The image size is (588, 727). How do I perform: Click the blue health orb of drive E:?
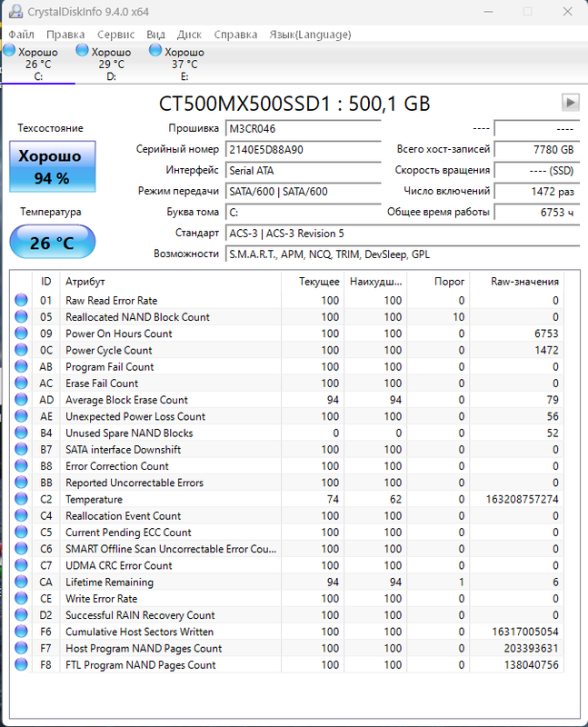pos(155,50)
